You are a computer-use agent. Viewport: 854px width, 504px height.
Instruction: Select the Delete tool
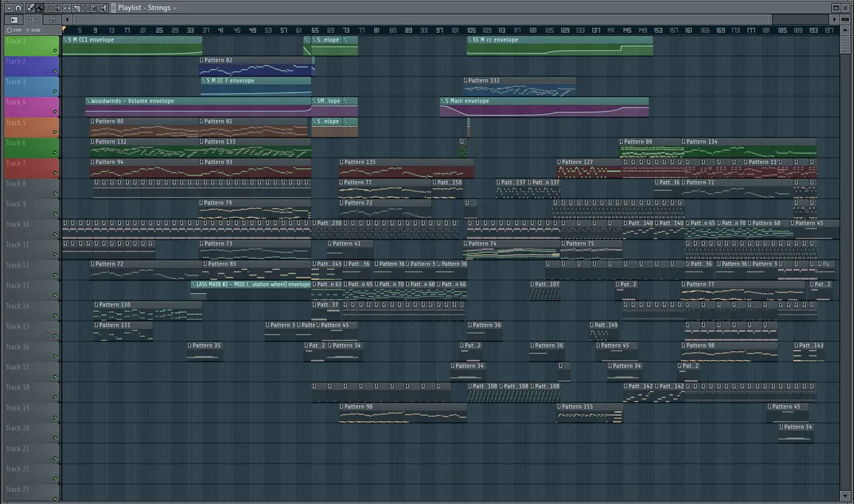(49, 8)
